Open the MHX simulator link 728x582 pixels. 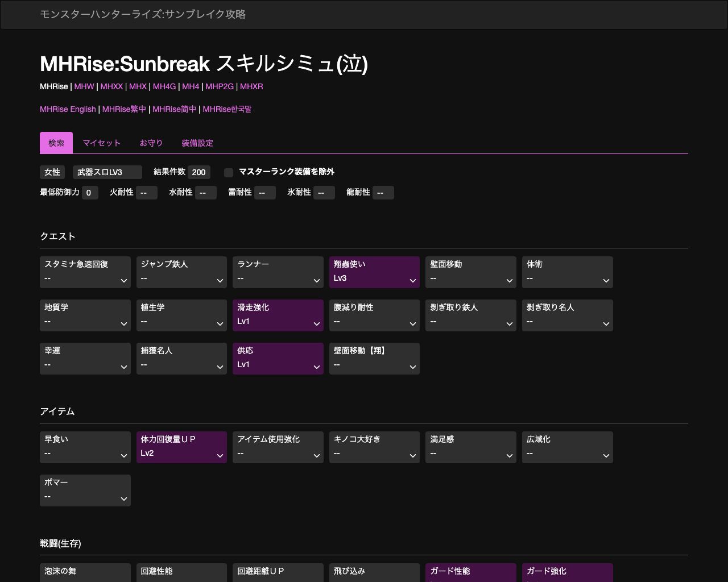pyautogui.click(x=138, y=86)
